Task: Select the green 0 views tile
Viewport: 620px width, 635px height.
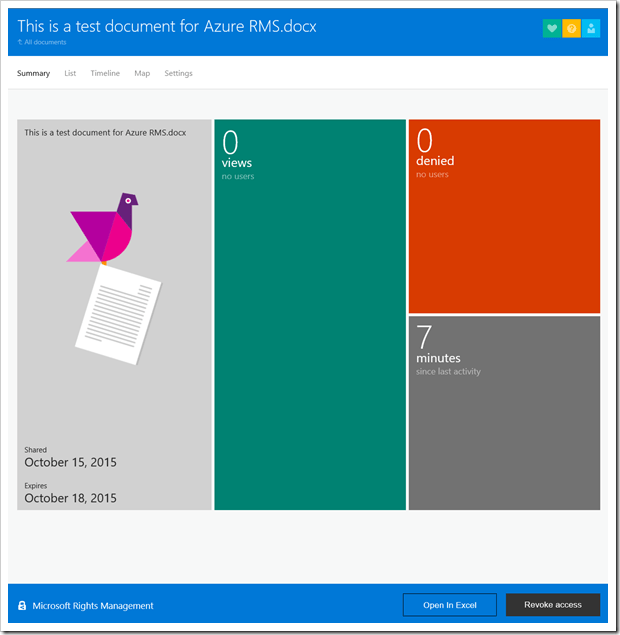Action: click(x=310, y=315)
